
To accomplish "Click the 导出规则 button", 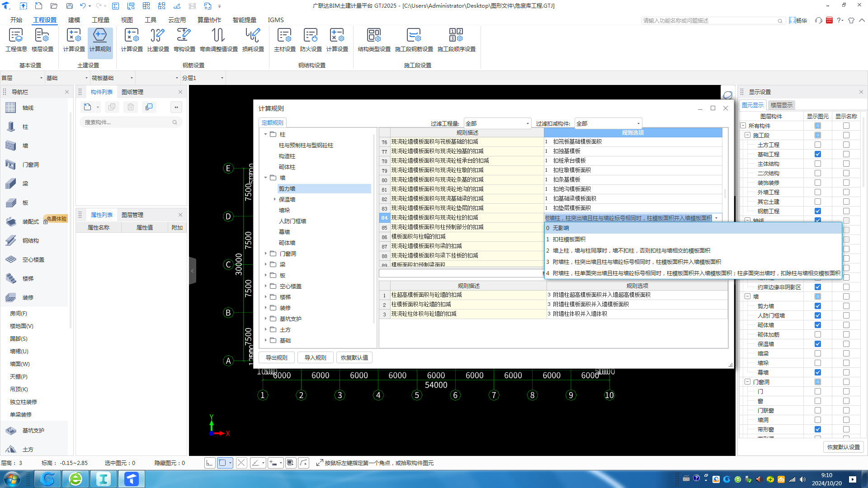I will point(277,357).
